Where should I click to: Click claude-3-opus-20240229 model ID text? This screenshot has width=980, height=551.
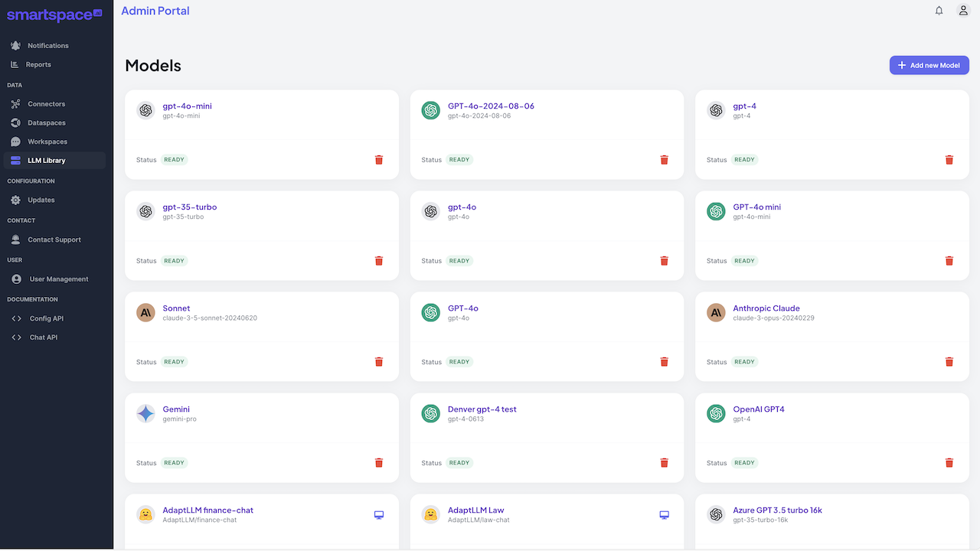[x=773, y=318]
